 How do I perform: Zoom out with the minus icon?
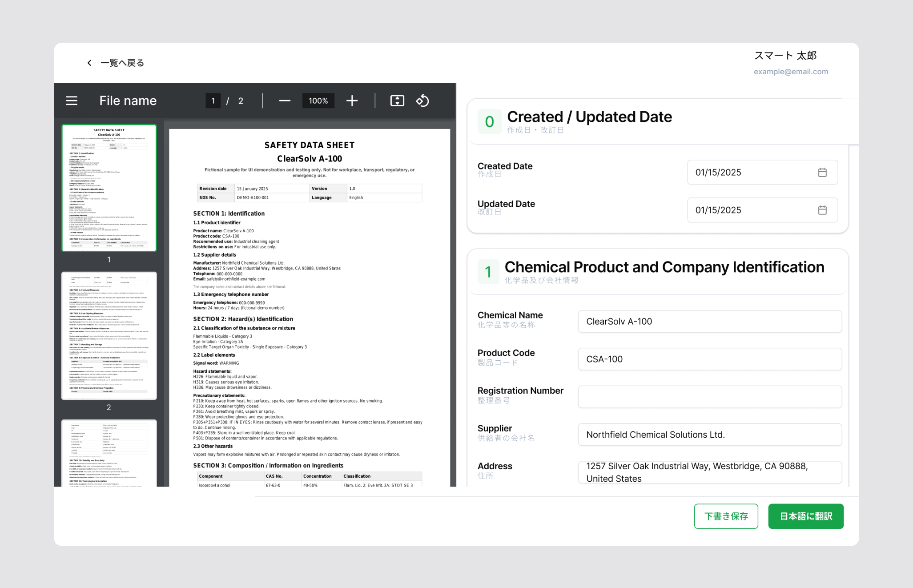click(x=285, y=101)
